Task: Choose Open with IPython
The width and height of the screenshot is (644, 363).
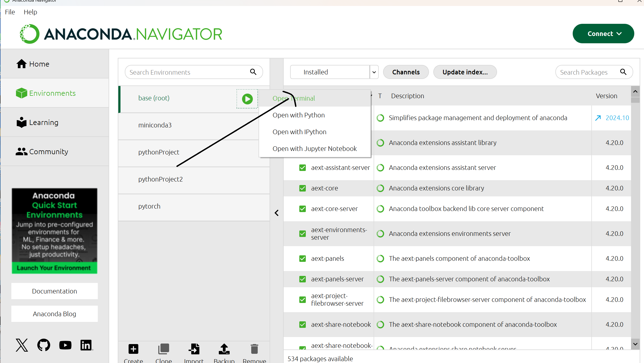Action: pos(315,132)
